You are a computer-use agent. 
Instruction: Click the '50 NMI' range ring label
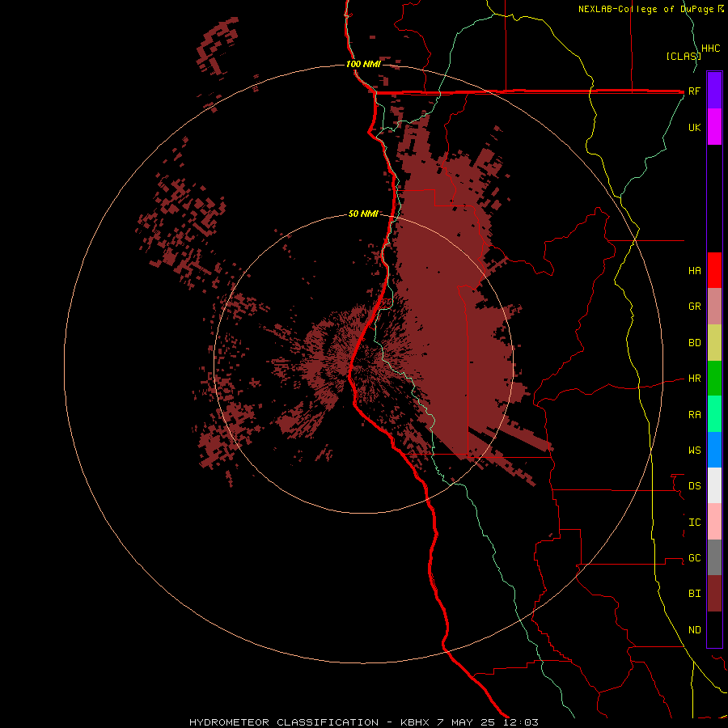pyautogui.click(x=363, y=214)
